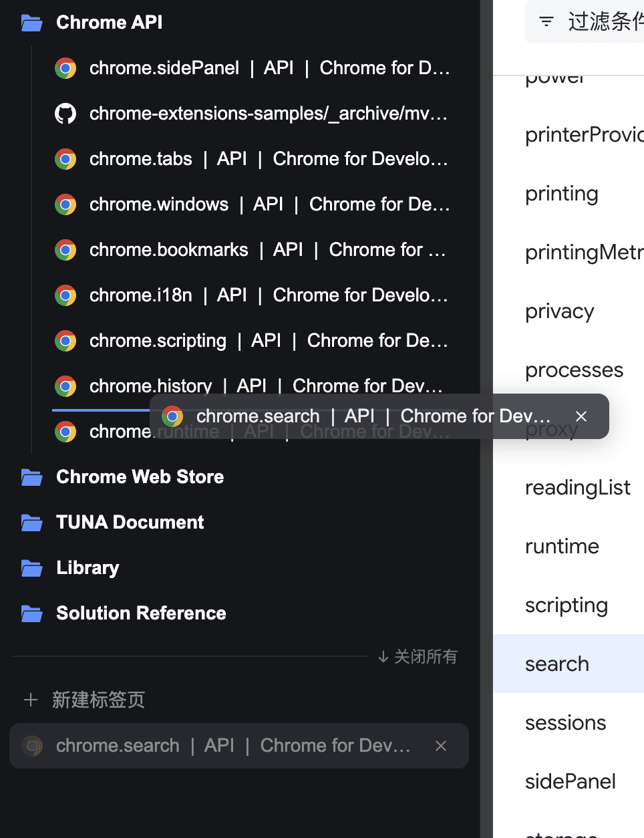Collapse the Chrome API folder

click(109, 23)
